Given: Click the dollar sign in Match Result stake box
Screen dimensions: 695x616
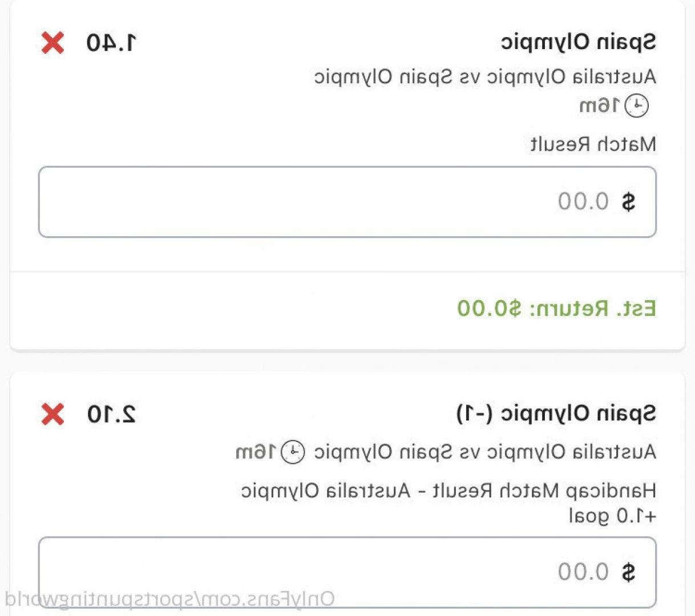Looking at the screenshot, I should (628, 202).
